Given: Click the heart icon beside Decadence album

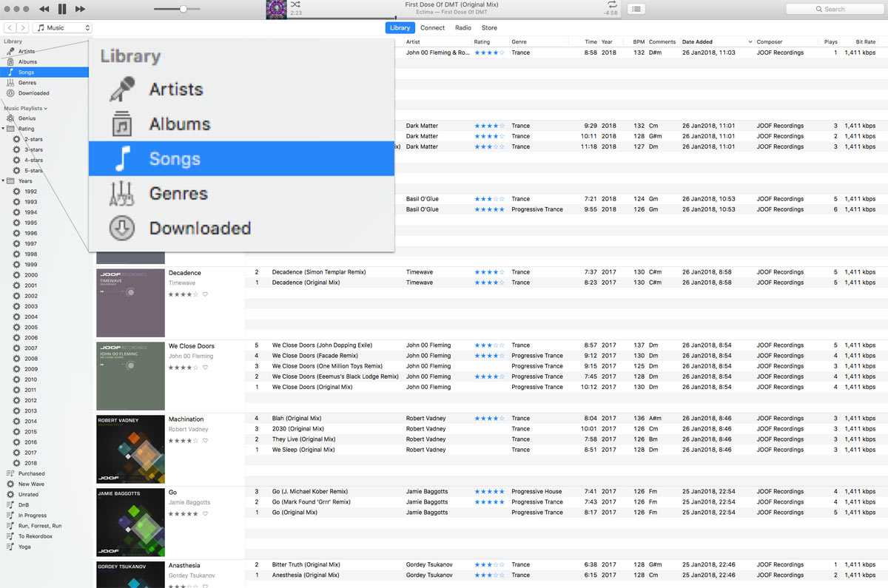Looking at the screenshot, I should (205, 294).
